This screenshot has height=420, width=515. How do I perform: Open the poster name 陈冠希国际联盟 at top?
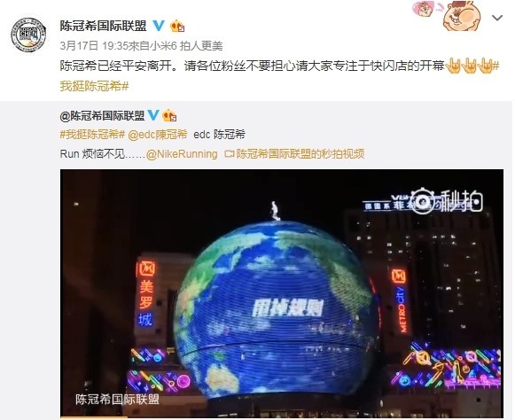tap(103, 26)
